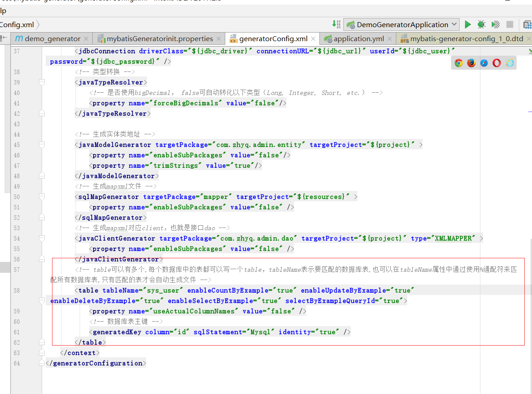
Task: Collapse the table element fold on line 58
Action: point(42,290)
